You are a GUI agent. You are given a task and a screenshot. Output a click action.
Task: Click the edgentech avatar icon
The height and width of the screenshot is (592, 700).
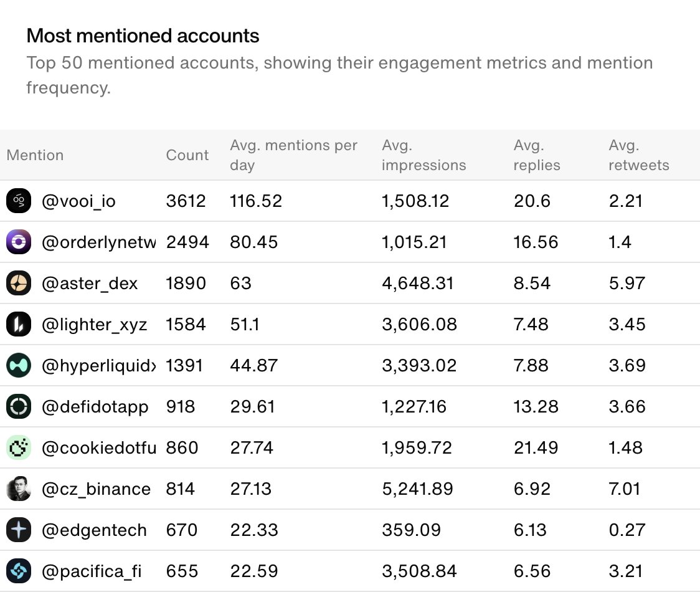tap(19, 530)
